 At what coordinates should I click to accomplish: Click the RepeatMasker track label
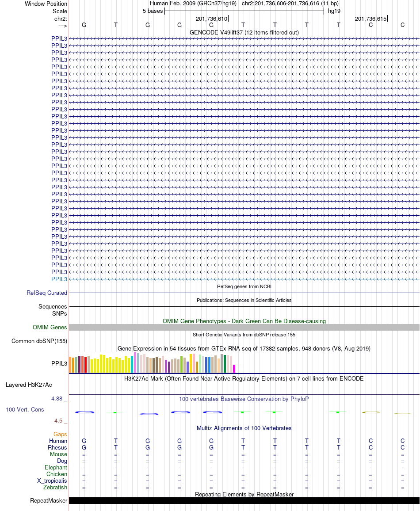tap(49, 500)
